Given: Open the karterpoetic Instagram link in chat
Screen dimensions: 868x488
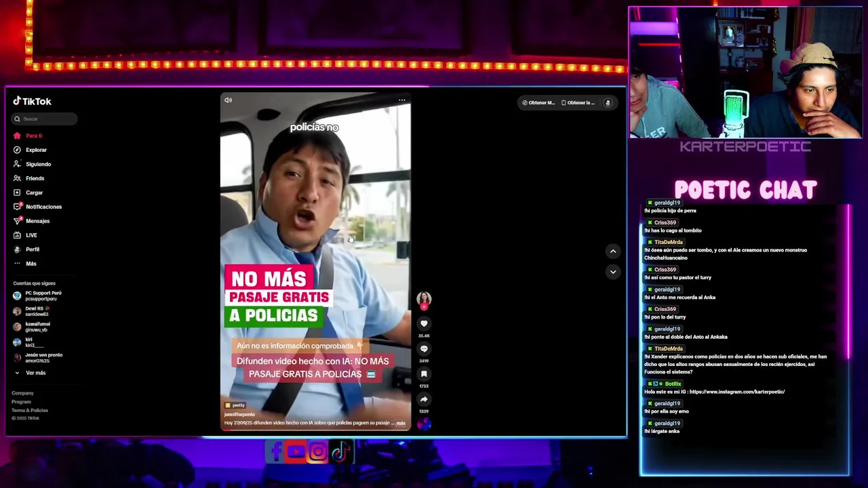Looking at the screenshot, I should pos(736,392).
